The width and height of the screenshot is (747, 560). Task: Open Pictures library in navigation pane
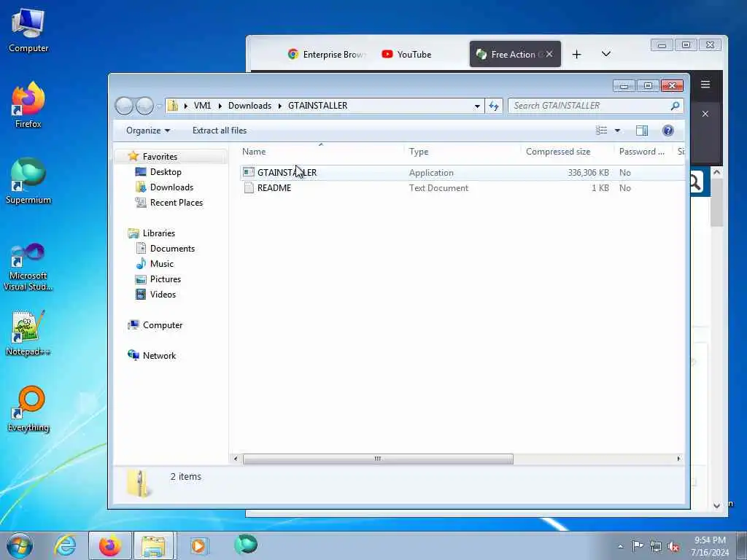tap(166, 279)
